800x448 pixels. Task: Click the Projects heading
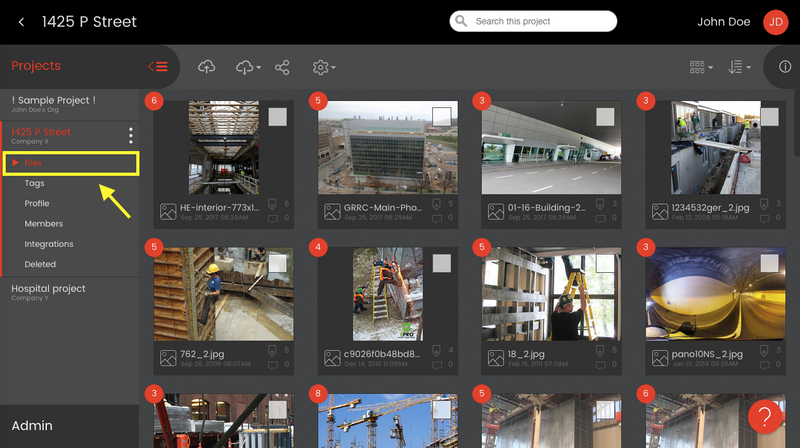click(x=36, y=66)
